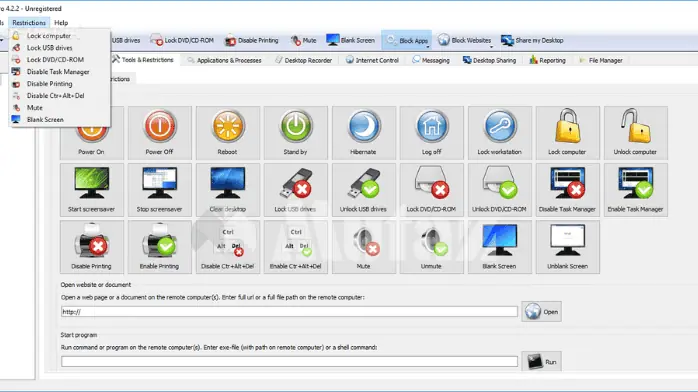Viewport: 698px width, 392px height.
Task: Switch to Messaging tab
Action: [431, 60]
